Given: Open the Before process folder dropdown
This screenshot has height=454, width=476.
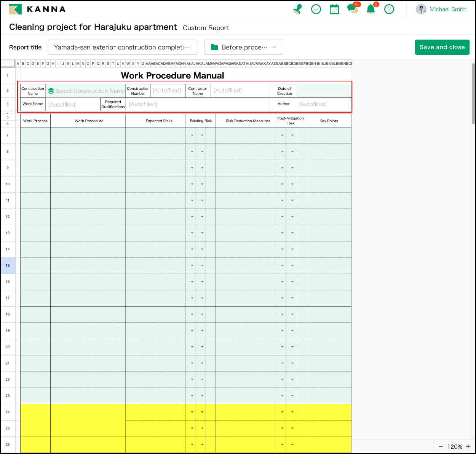Looking at the screenshot, I should pyautogui.click(x=244, y=47).
